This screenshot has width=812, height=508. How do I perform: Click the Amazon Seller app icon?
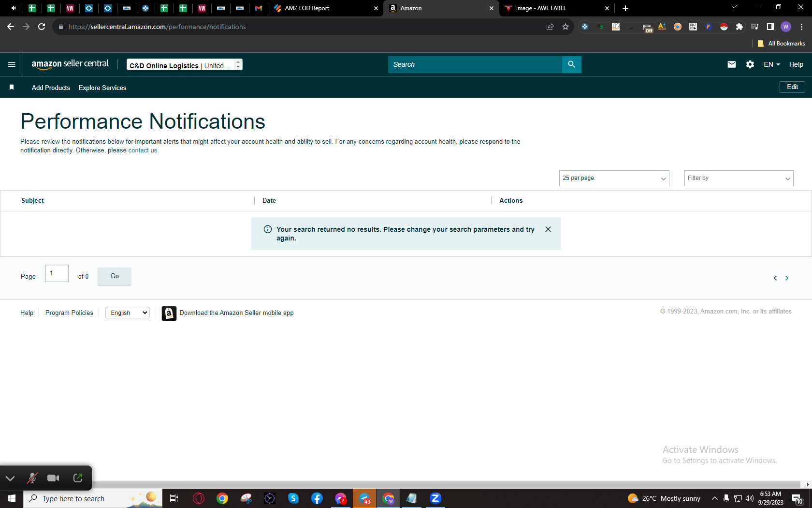pos(169,313)
